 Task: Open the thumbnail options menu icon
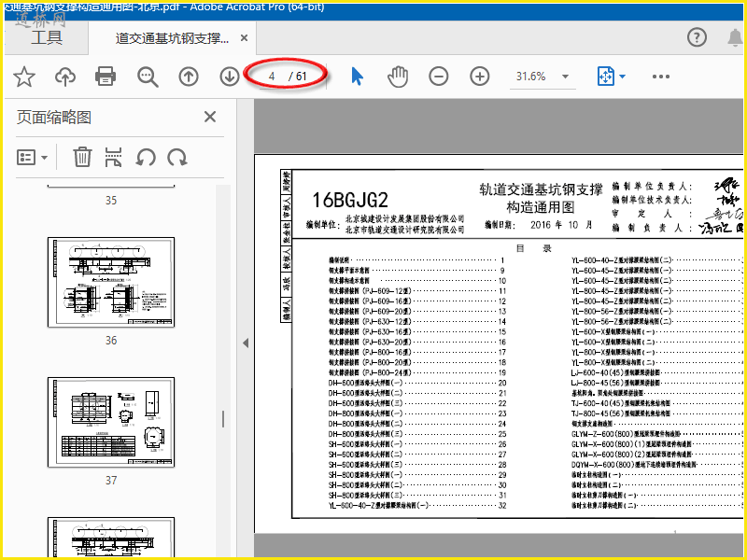point(32,157)
